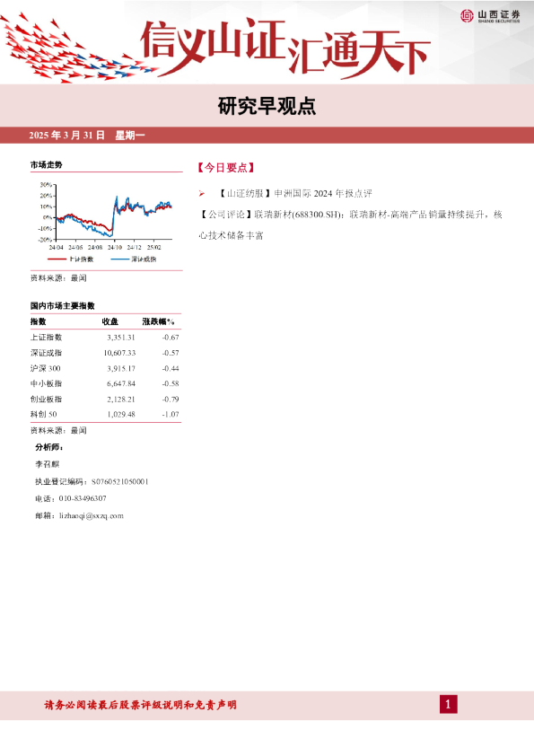Click the page number 1 box
534x756 pixels.
pos(448,705)
